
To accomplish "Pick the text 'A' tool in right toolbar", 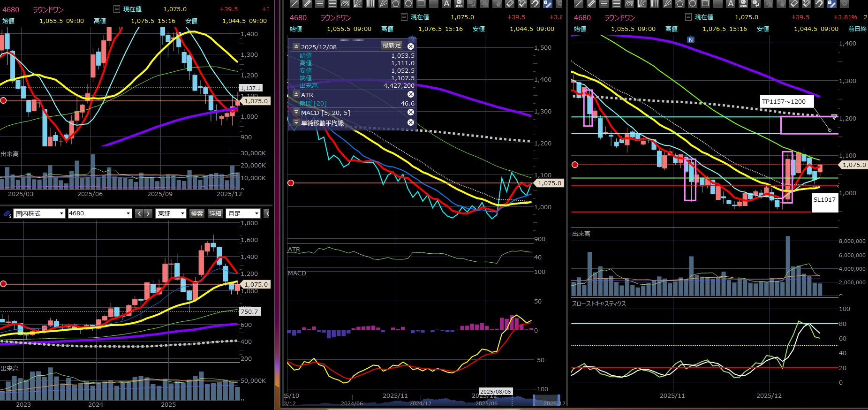I will tap(731, 3).
